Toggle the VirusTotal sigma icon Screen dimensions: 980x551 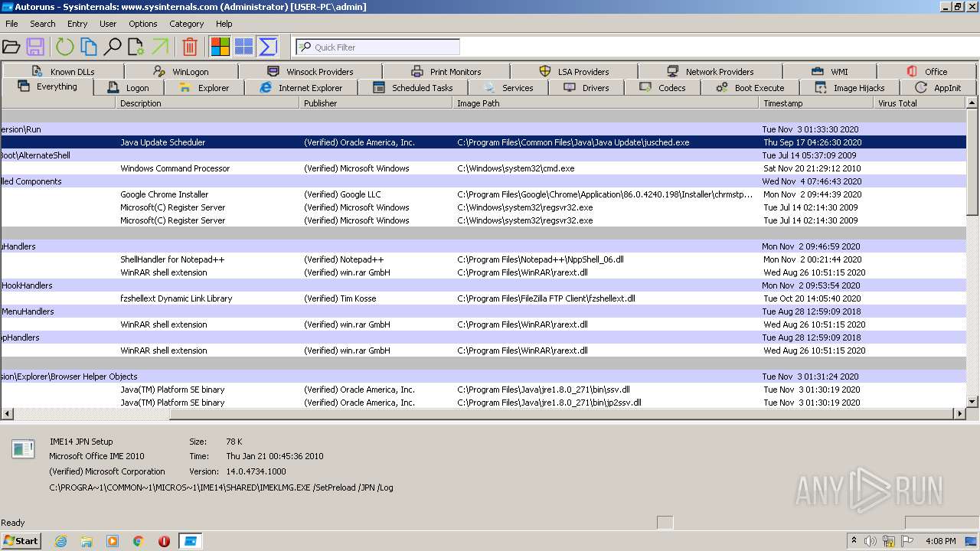click(x=267, y=47)
